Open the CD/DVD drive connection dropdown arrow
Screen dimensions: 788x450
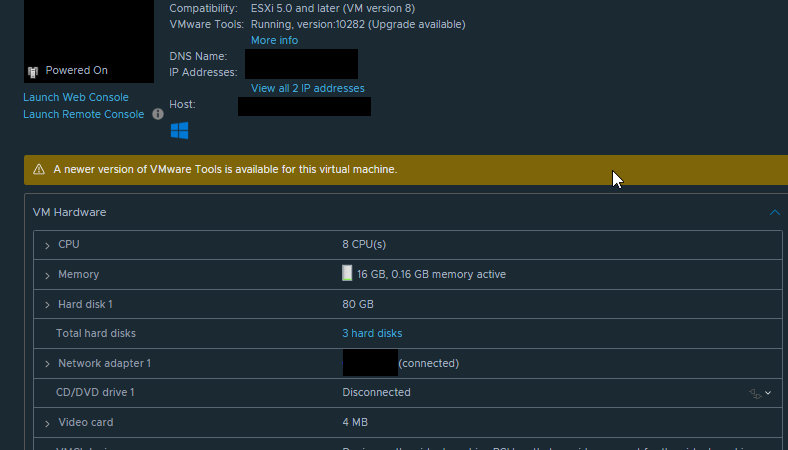click(768, 393)
